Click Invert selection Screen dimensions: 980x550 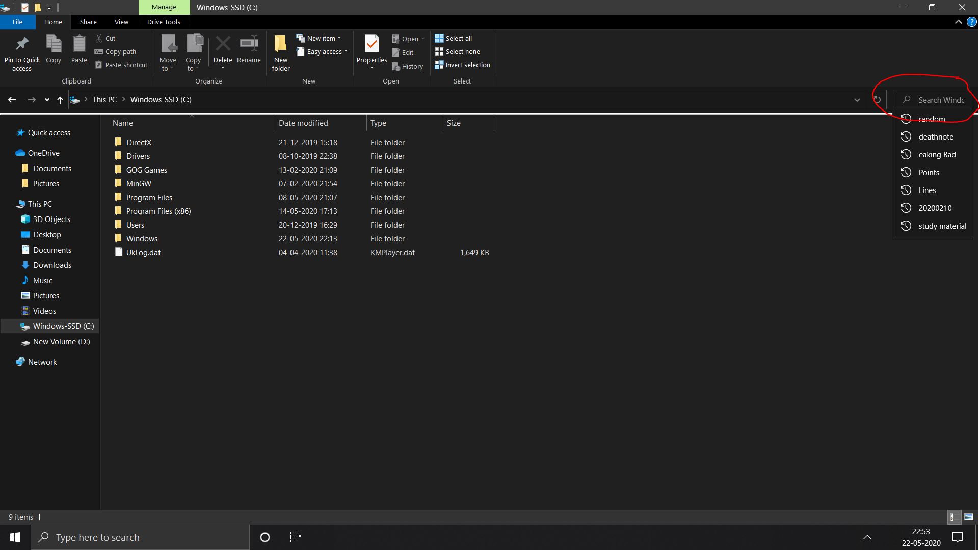[x=463, y=65]
